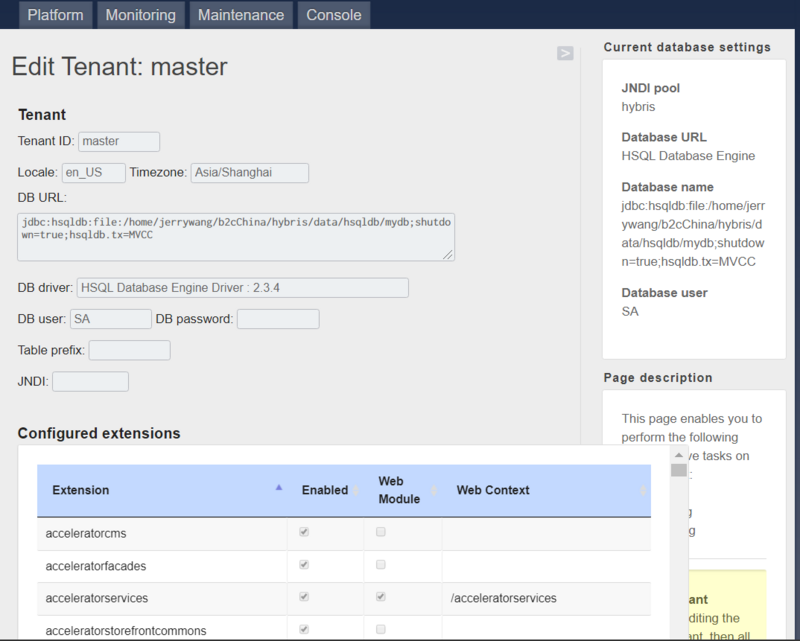The height and width of the screenshot is (641, 800).
Task: Click the Tenant ID field
Action: click(x=119, y=142)
